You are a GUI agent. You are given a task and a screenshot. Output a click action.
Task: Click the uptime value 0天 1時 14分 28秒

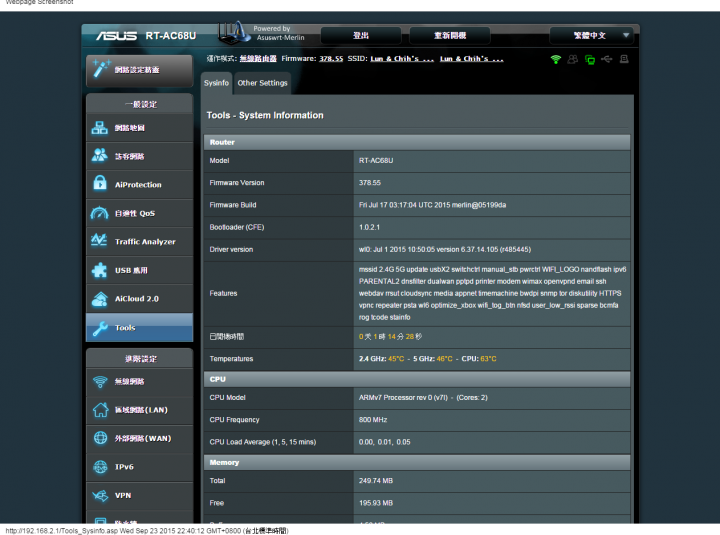(x=390, y=337)
